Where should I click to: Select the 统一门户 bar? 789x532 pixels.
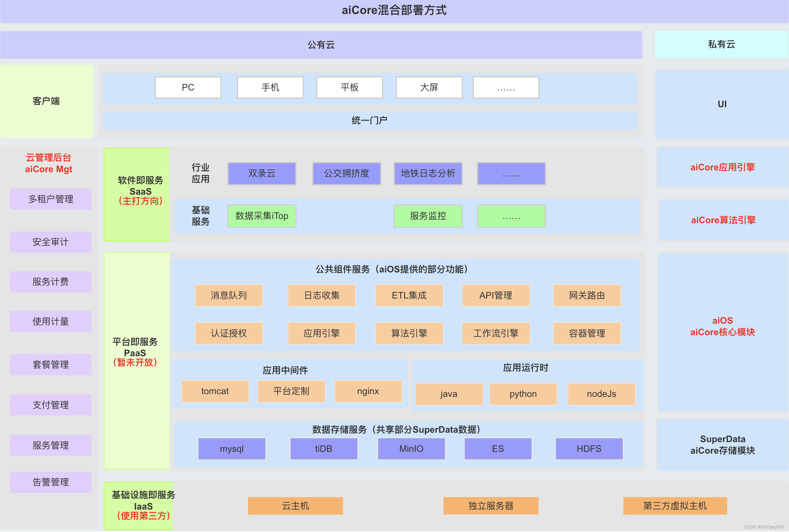369,121
